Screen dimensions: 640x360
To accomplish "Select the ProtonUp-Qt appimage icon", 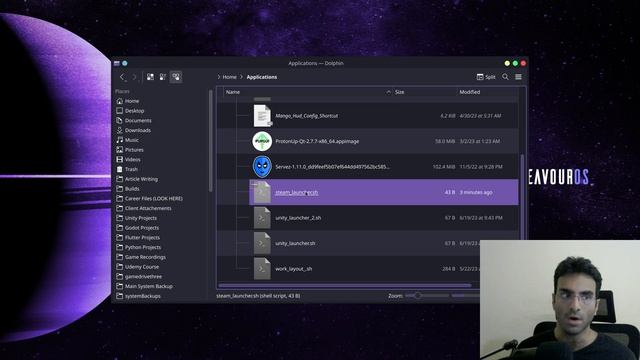I will (x=262, y=141).
